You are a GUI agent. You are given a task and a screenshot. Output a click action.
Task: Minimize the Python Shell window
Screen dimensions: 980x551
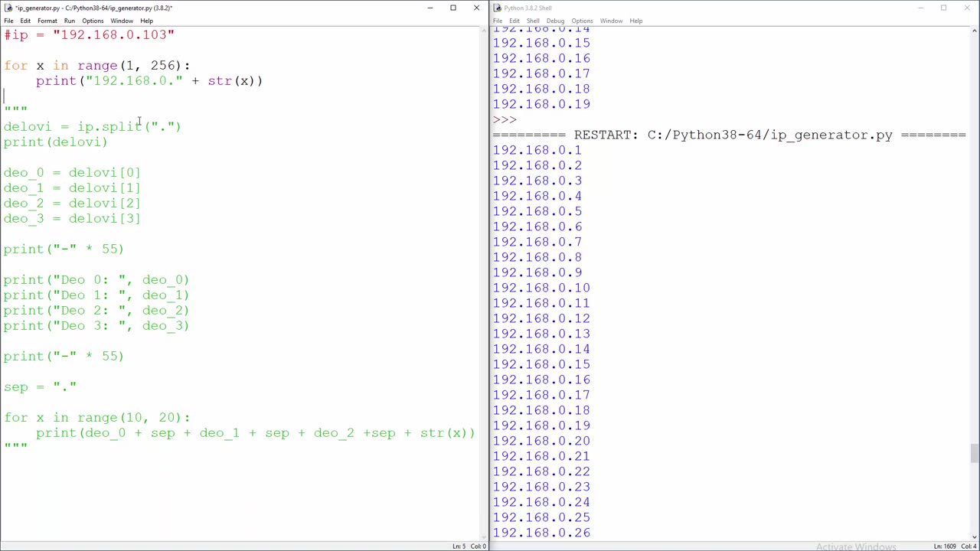point(921,8)
